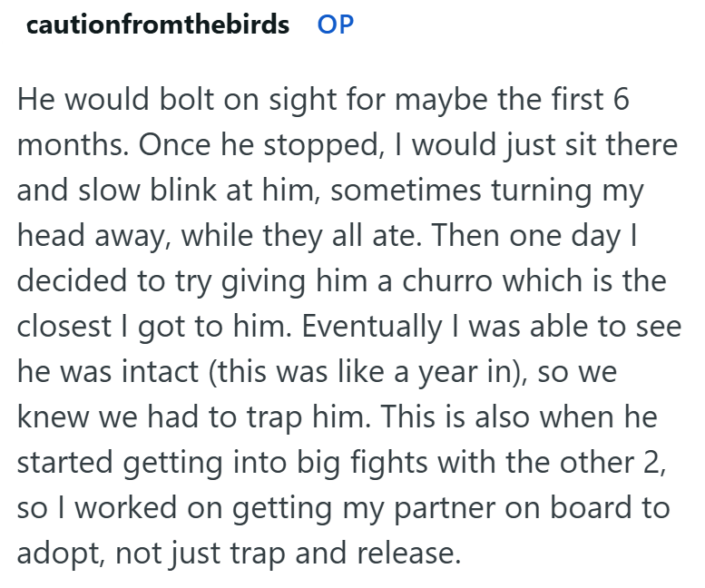Click the word "months" starting second line

pos(68,145)
